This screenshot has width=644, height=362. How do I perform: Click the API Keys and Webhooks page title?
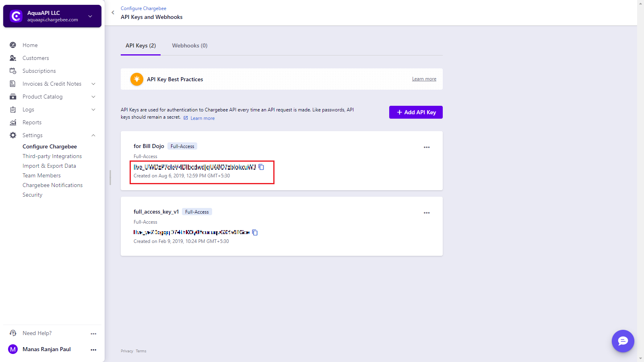[x=152, y=17]
